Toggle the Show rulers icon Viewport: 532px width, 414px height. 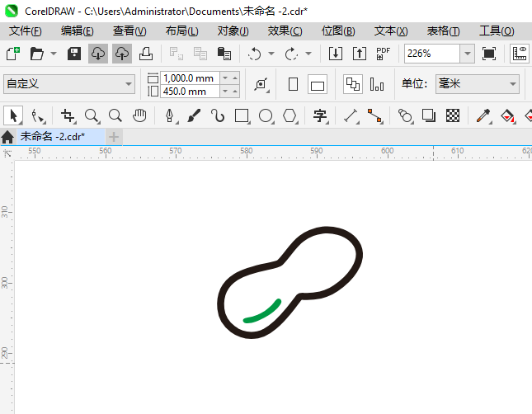point(520,54)
